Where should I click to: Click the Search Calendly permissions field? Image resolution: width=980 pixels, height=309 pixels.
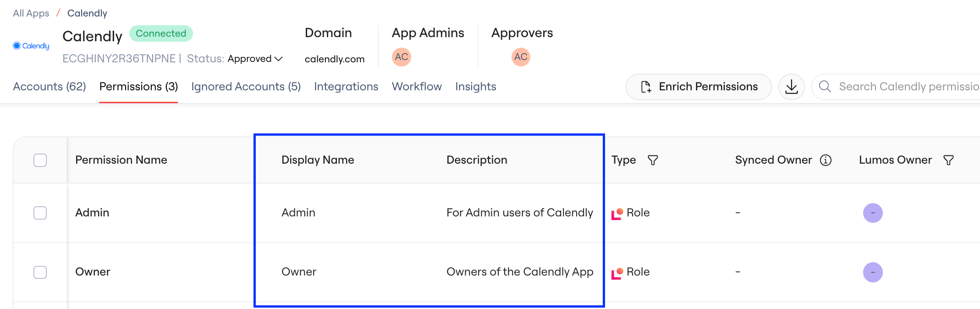(896, 87)
